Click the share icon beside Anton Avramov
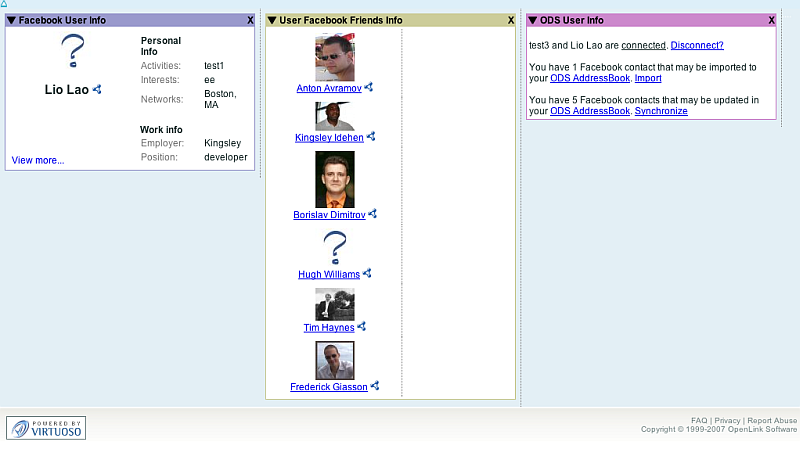800x456 pixels. coord(369,87)
